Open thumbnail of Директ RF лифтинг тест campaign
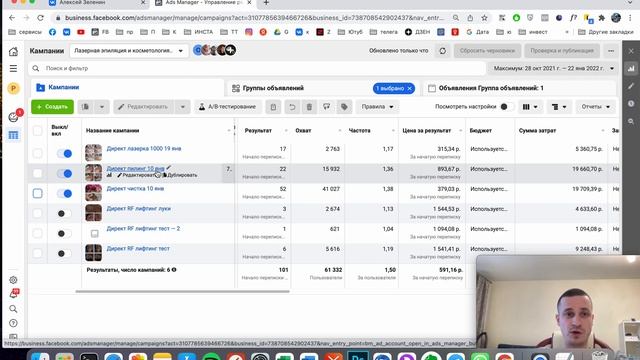The height and width of the screenshot is (360, 640). tap(93, 253)
